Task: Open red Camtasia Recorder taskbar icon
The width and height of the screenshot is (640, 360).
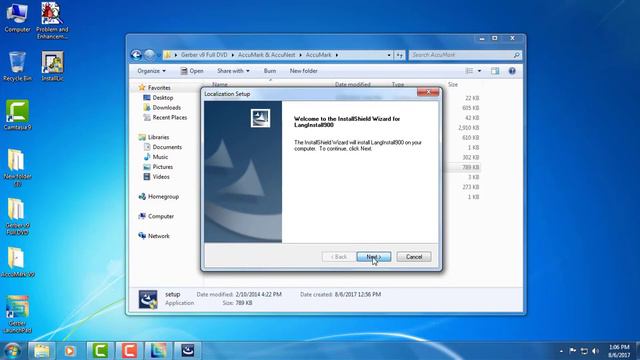Action: [129, 351]
